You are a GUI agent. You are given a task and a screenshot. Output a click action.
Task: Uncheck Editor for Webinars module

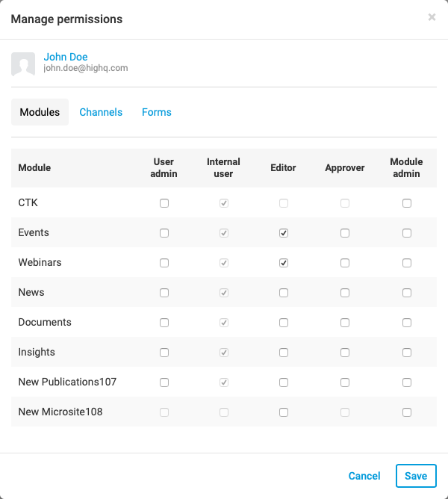[x=284, y=263]
